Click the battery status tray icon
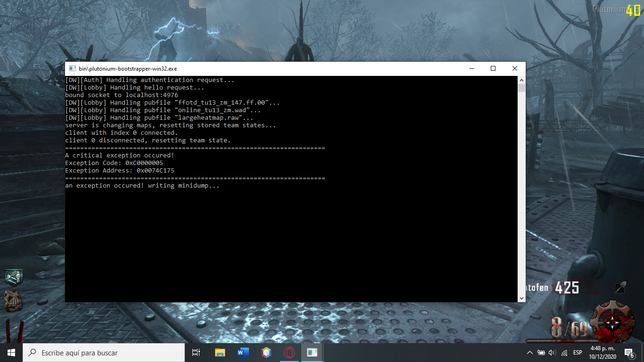 541,353
